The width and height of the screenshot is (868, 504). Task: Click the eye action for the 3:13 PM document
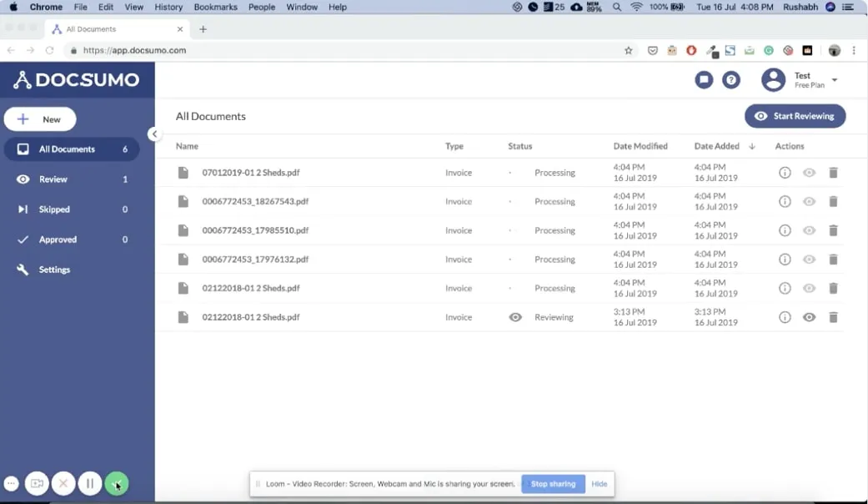coord(809,317)
